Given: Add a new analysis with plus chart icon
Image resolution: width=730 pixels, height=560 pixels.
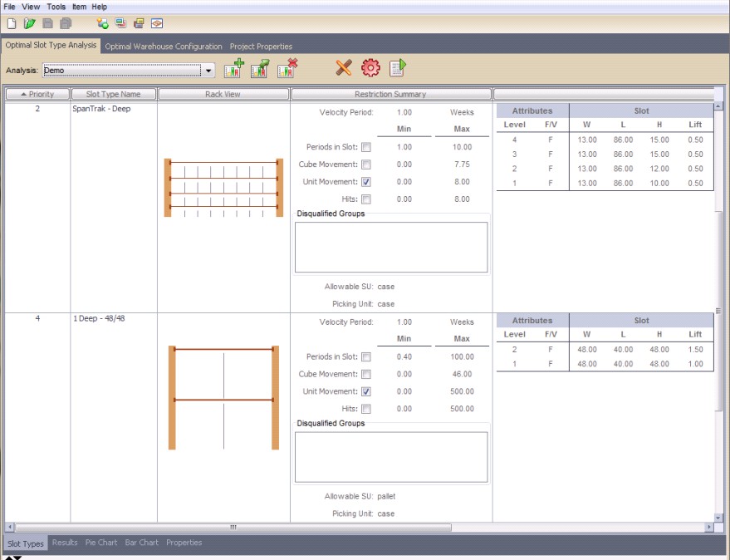Looking at the screenshot, I should tap(233, 68).
